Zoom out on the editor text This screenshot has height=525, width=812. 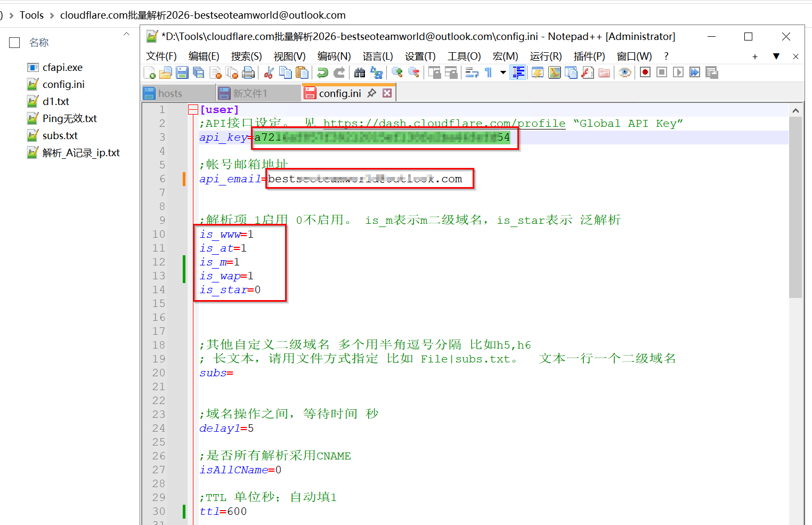tap(413, 72)
